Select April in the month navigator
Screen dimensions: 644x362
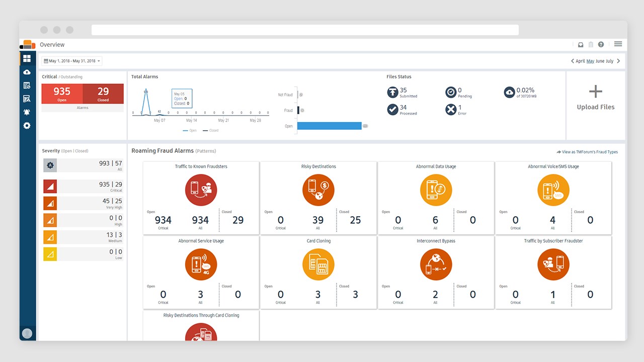tap(581, 61)
